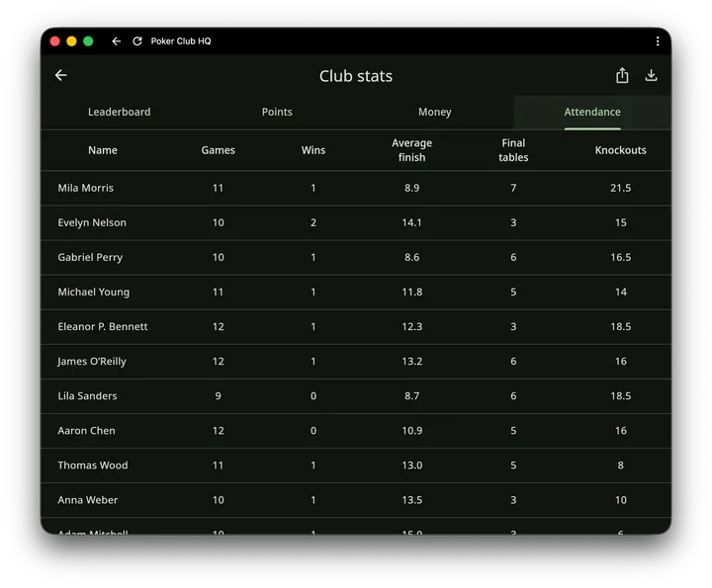This screenshot has height=588, width=712.
Task: Sort by the Name column header
Action: 103,150
